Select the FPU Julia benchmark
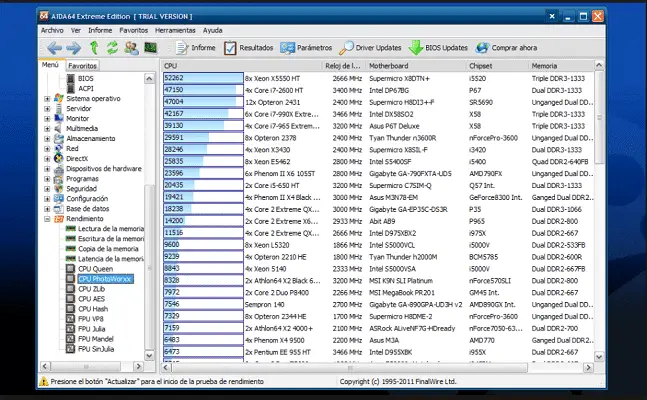Viewport: 647px width, 400px height. tap(92, 329)
